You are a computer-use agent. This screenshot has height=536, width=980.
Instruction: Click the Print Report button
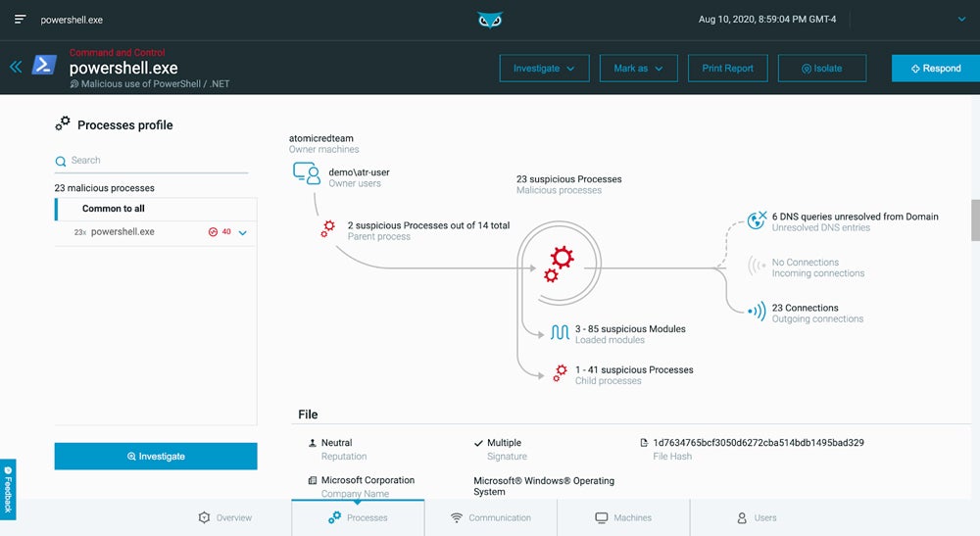[727, 69]
